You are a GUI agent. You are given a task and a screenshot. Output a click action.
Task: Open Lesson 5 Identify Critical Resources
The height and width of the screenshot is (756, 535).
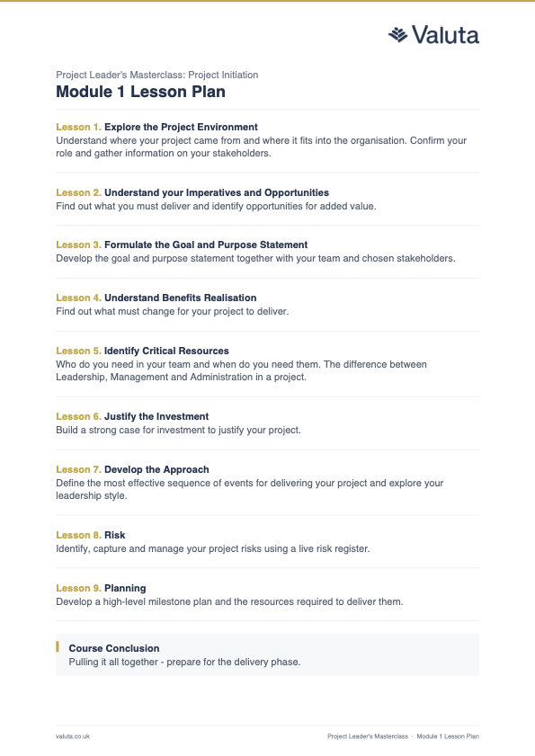pos(142,351)
